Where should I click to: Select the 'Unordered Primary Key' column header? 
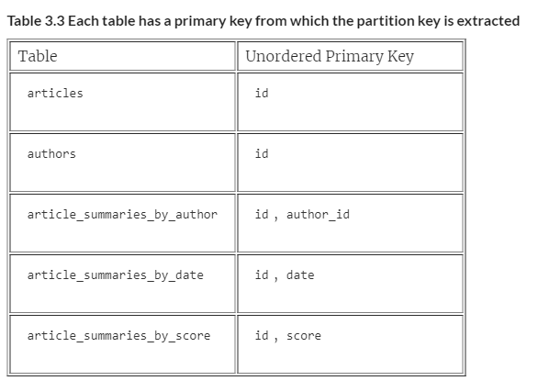(350, 56)
